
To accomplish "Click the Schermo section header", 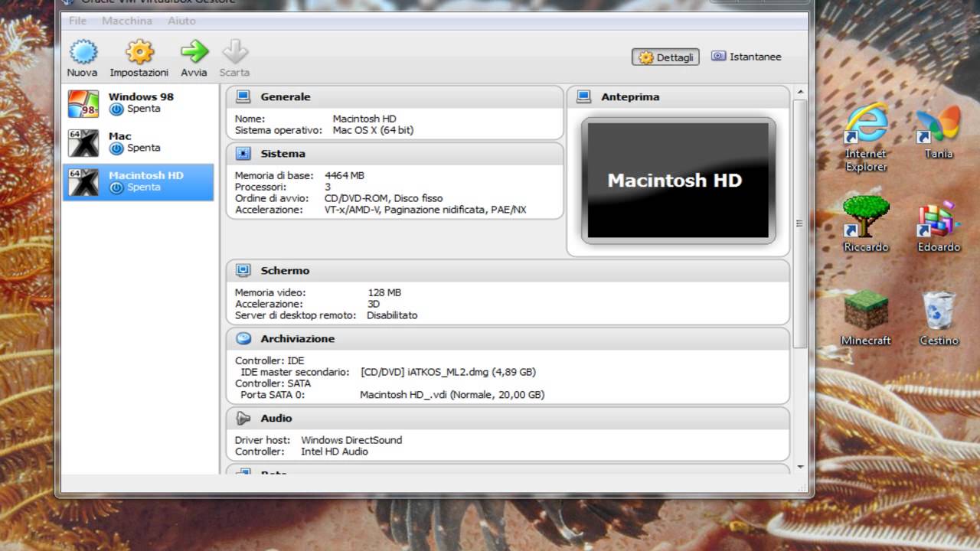I will (508, 270).
